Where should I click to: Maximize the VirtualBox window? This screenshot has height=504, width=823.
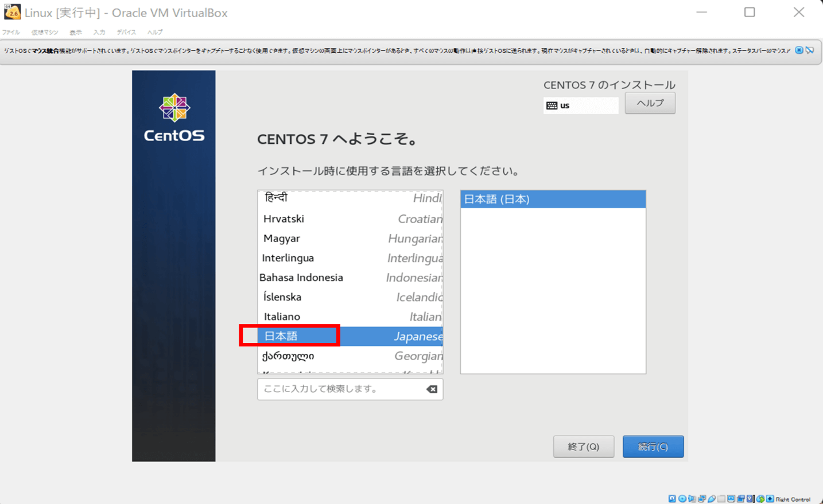click(x=750, y=12)
